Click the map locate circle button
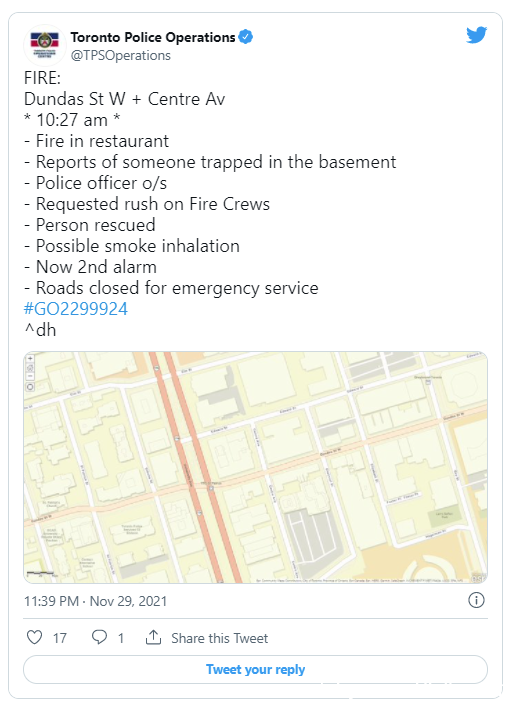The height and width of the screenshot is (704, 511). (30, 387)
